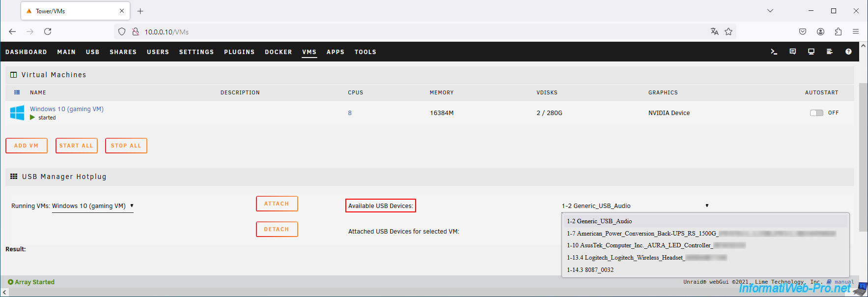Screen dimensions: 868x297
Task: Click the ADD VM button
Action: pyautogui.click(x=27, y=146)
